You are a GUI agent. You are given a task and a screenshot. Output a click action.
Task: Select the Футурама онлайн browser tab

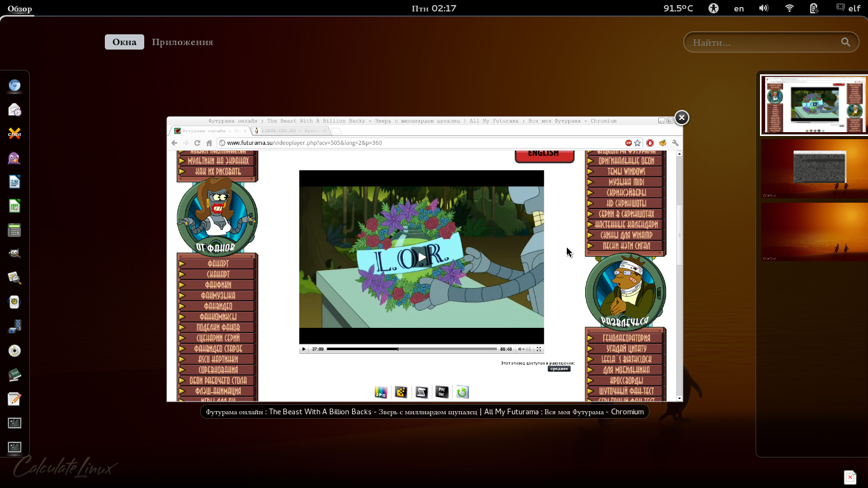click(208, 130)
